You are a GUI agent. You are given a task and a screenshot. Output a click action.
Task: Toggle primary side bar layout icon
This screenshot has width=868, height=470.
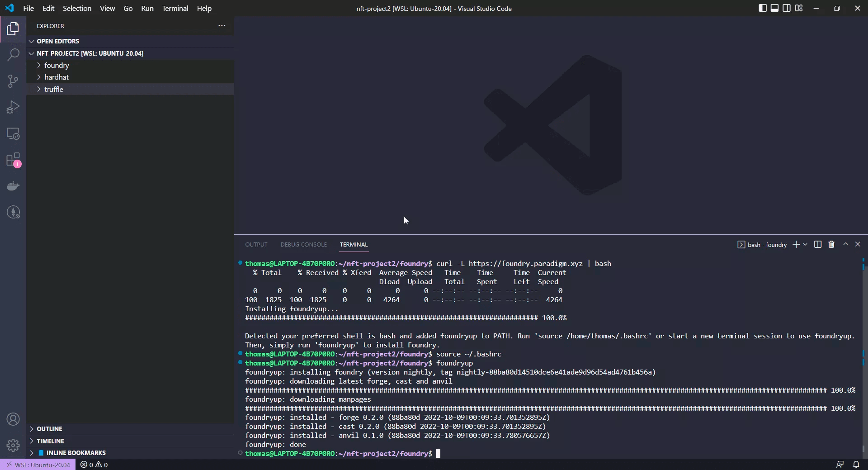[x=763, y=8]
